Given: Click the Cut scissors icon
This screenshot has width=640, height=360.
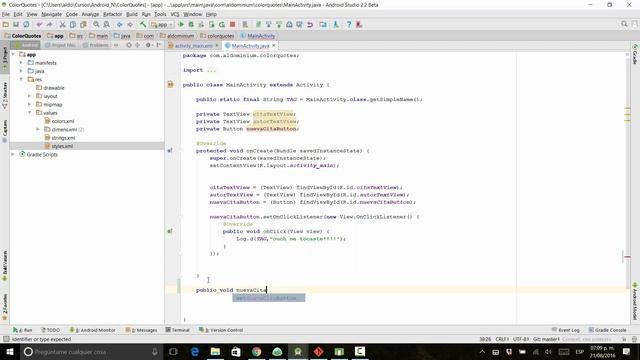Looking at the screenshot, I should (62, 24).
